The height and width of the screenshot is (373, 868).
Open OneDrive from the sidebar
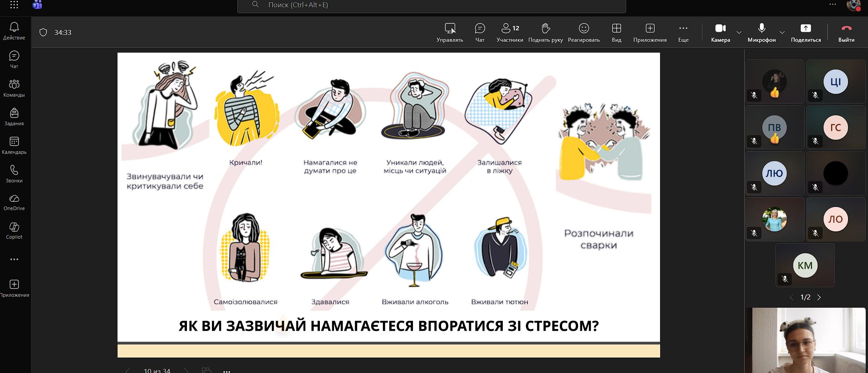(x=14, y=202)
